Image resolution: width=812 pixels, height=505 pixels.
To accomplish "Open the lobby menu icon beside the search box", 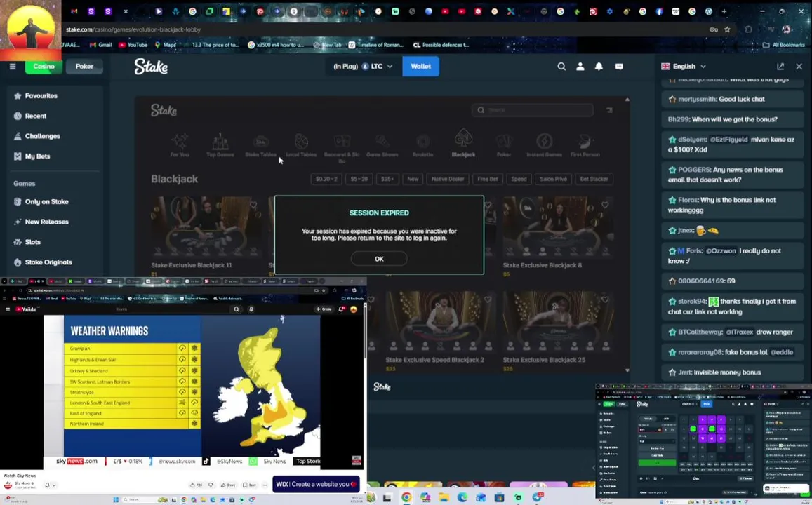I will (609, 109).
